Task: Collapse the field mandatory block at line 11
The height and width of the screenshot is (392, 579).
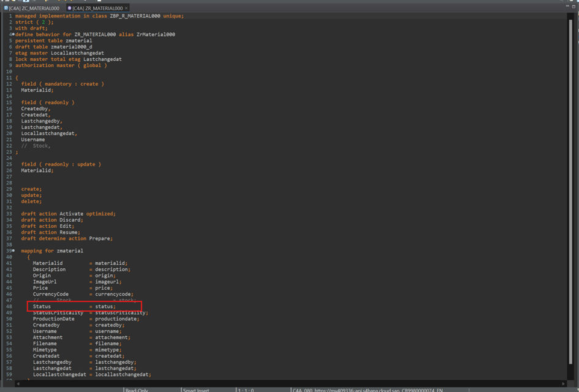Action: [13, 78]
